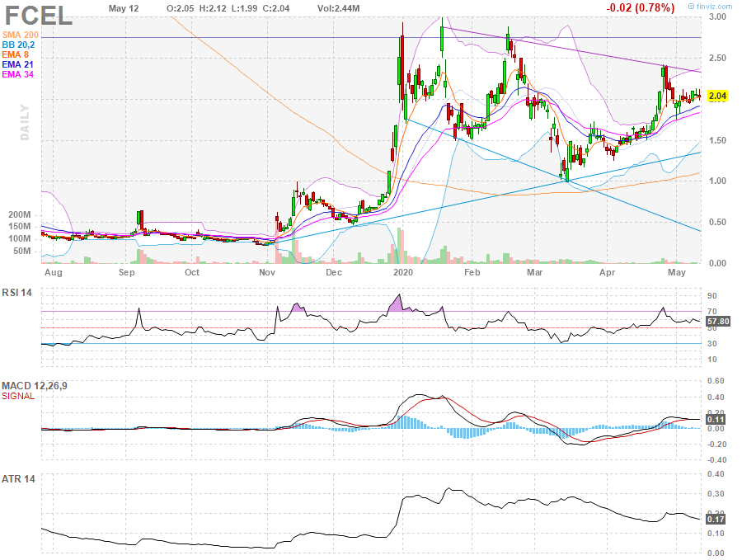The height and width of the screenshot is (560, 742).
Task: Click the DAILY timeframe label
Action: tap(25, 122)
